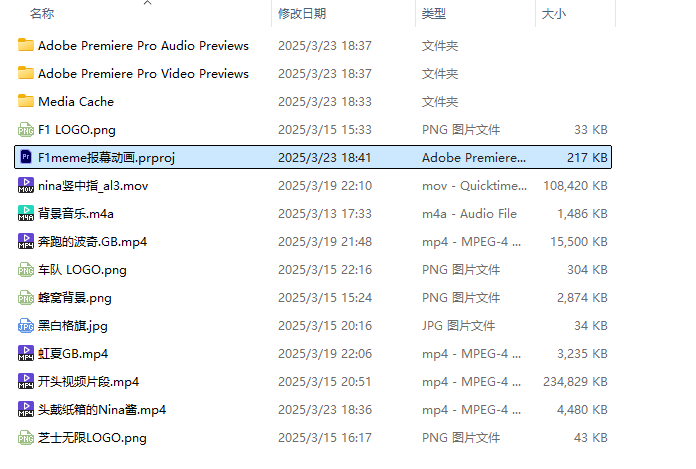Select the file name F1meme报幕动画.prproj
Viewport: 696px width, 469px height.
107,158
